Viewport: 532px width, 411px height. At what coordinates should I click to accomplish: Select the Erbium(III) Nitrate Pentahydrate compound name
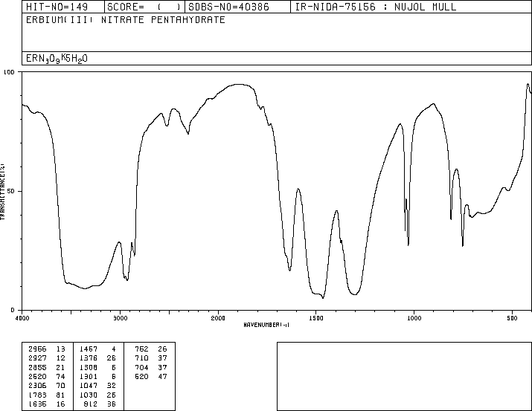126,20
